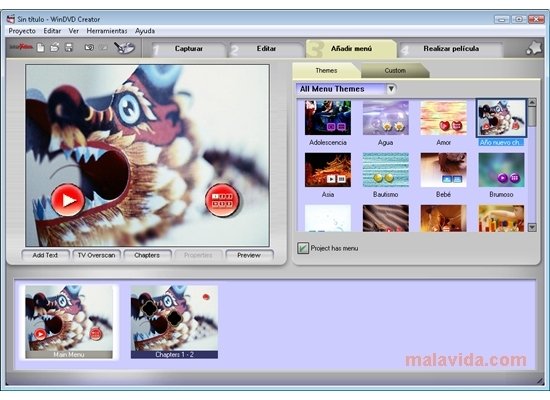Click the theme list scroll down arrow

click(532, 227)
